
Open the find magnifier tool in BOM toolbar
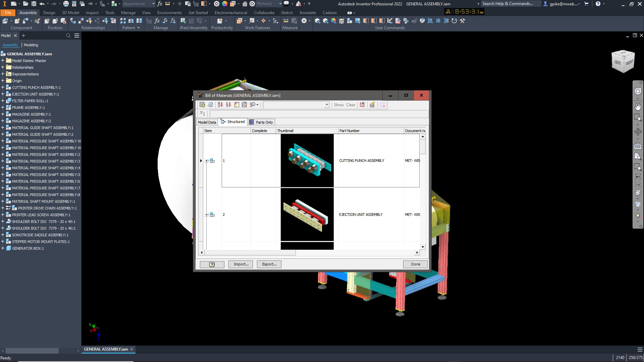[x=253, y=105]
